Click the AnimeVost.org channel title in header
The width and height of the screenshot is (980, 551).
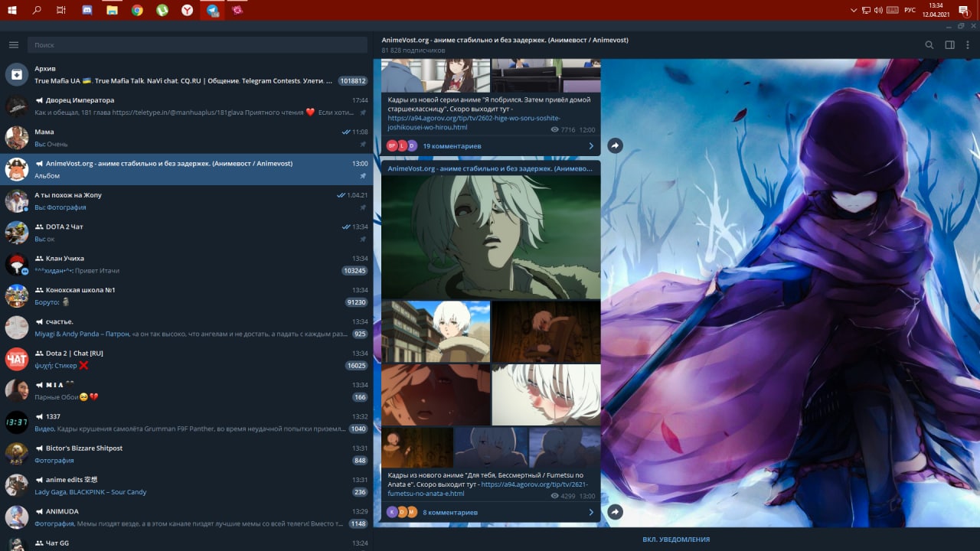point(505,40)
